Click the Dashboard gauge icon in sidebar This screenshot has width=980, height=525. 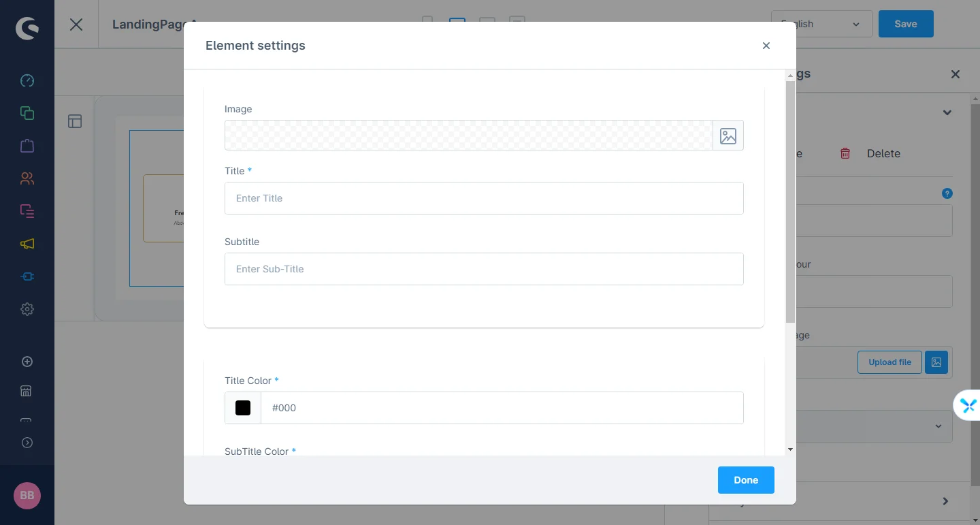coord(27,80)
